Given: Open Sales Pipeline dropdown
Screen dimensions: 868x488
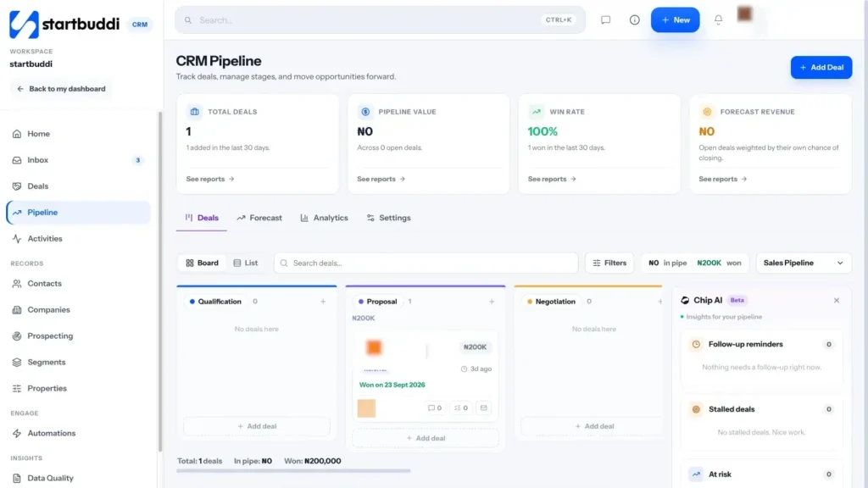Looking at the screenshot, I should coord(804,263).
